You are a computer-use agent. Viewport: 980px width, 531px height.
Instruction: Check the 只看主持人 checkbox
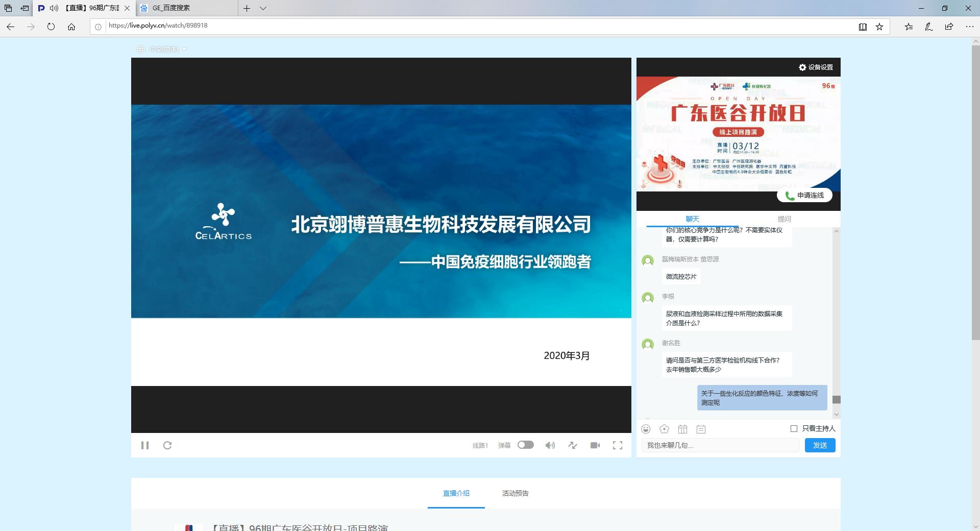(x=794, y=428)
